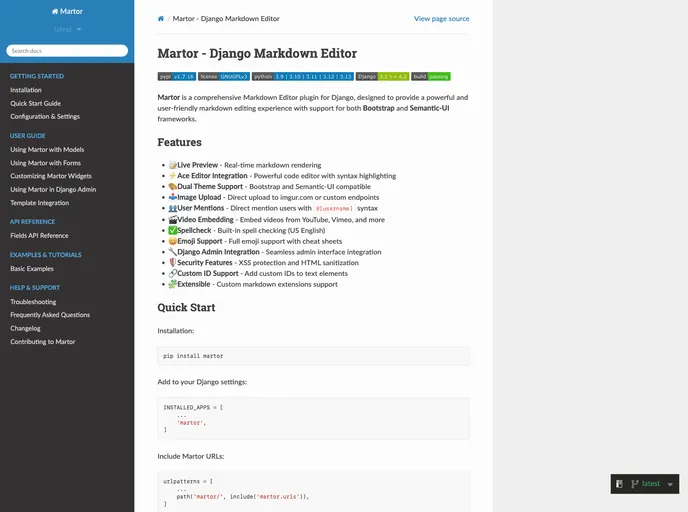Click the 'martor' line in INSTALLED_APPS
Viewport: 688px width, 512px height.
coord(192,423)
